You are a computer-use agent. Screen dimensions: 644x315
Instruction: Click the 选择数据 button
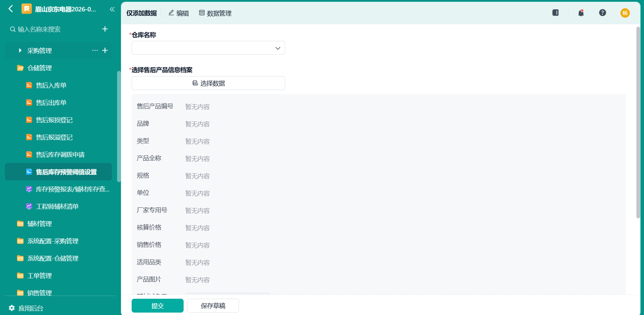[x=208, y=83]
